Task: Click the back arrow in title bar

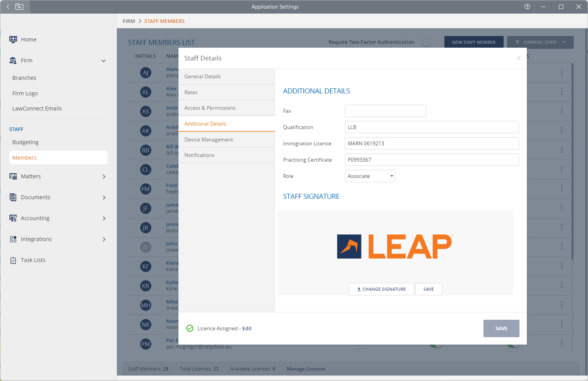Action: point(8,7)
